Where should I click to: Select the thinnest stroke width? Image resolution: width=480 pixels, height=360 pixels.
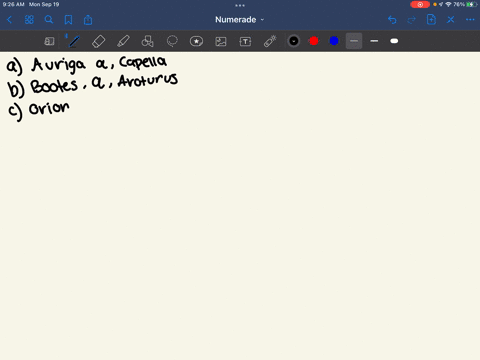[354, 41]
